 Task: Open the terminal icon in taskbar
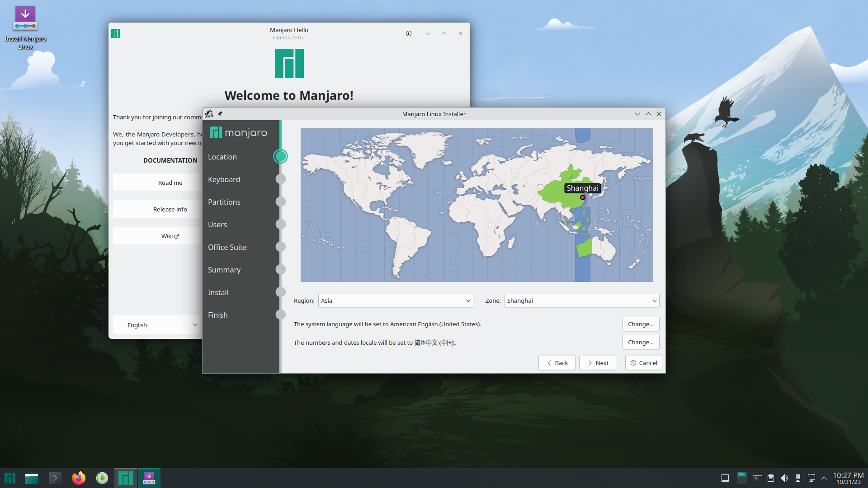[55, 478]
